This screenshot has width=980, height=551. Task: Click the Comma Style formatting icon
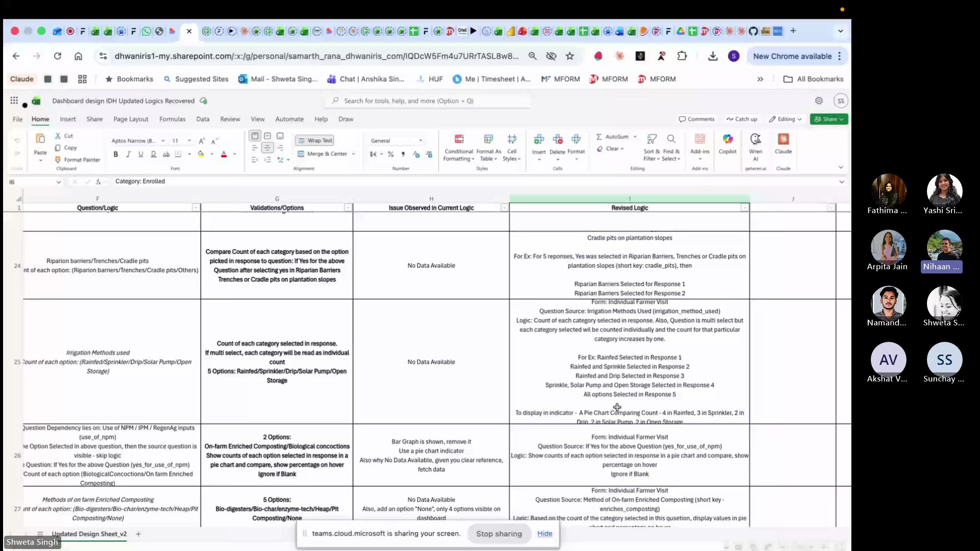point(403,154)
